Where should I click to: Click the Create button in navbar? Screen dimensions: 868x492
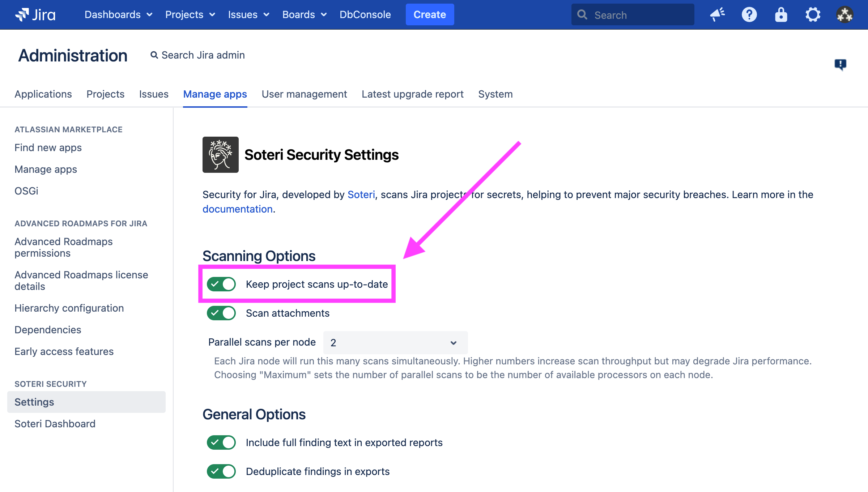(x=430, y=14)
